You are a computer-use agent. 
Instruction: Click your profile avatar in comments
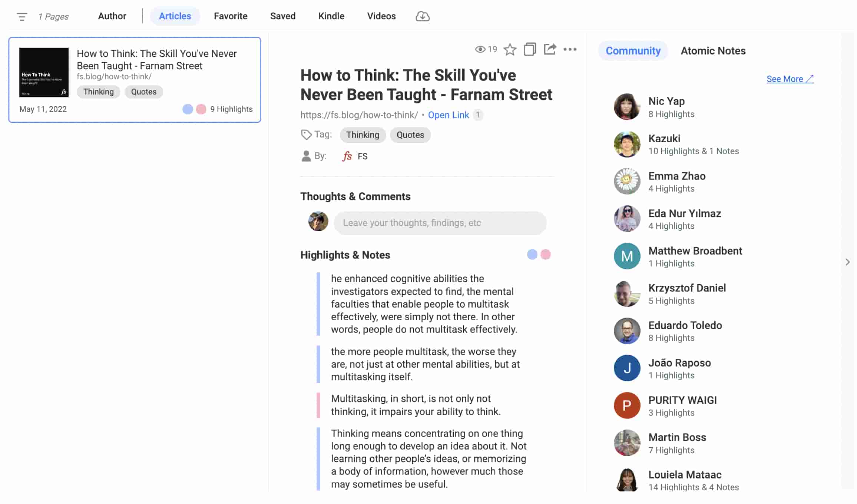(318, 222)
